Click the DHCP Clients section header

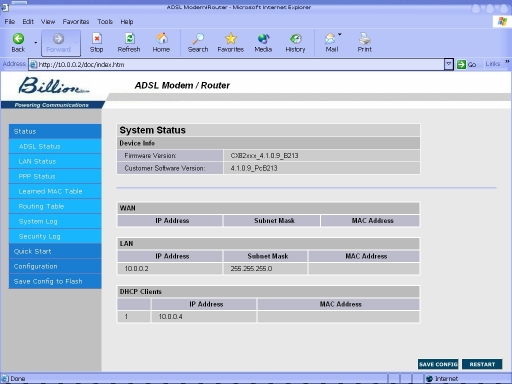tap(140, 292)
